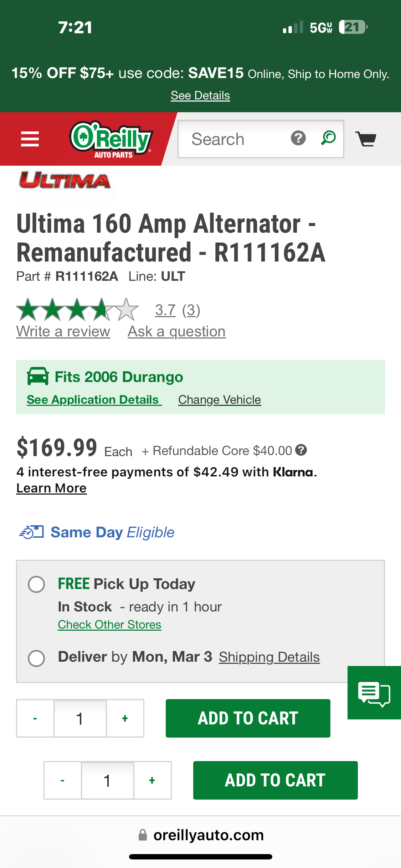This screenshot has width=401, height=868.
Task: Click the upper ADD TO CART button
Action: 248,718
